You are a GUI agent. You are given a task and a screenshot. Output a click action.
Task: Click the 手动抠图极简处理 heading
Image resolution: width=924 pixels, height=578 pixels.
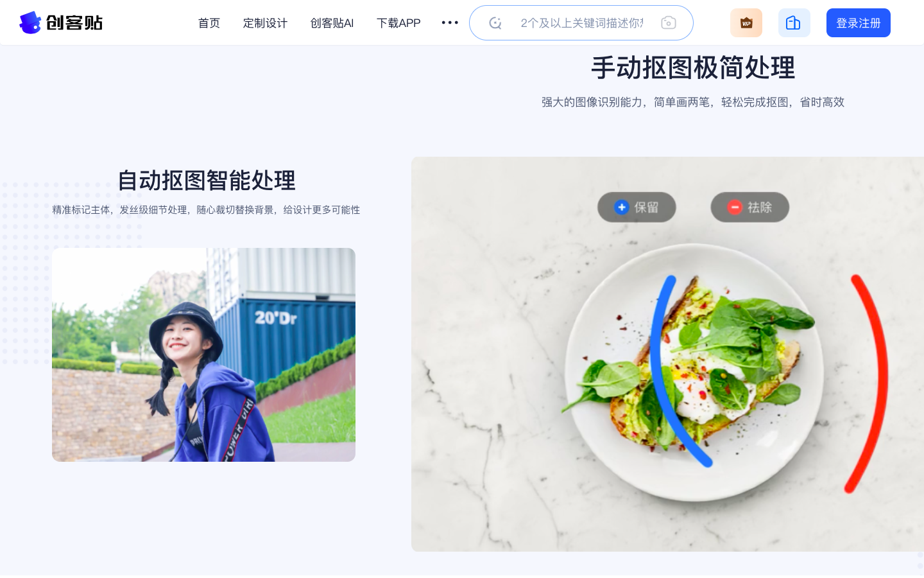tap(693, 67)
